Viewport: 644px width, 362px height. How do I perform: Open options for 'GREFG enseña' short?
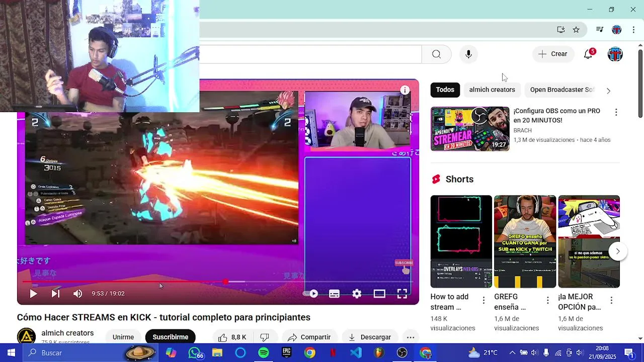(547, 301)
